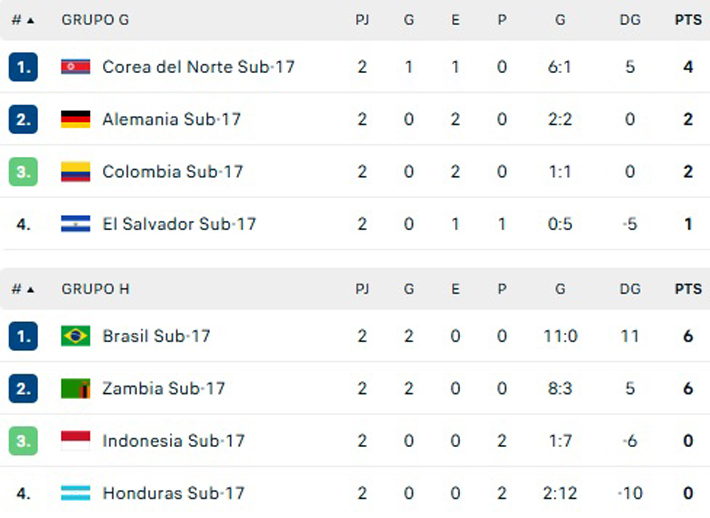The image size is (710, 518).
Task: Click the Colombia flag icon
Action: pos(75,172)
